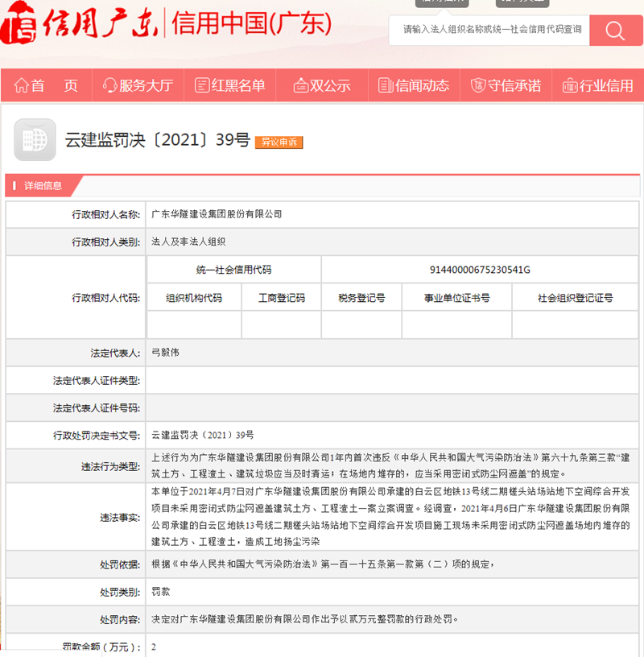This screenshot has width=644, height=657.
Task: Select company name 广东华隧建设集团股份有限公司 in first row
Action: pos(217,214)
